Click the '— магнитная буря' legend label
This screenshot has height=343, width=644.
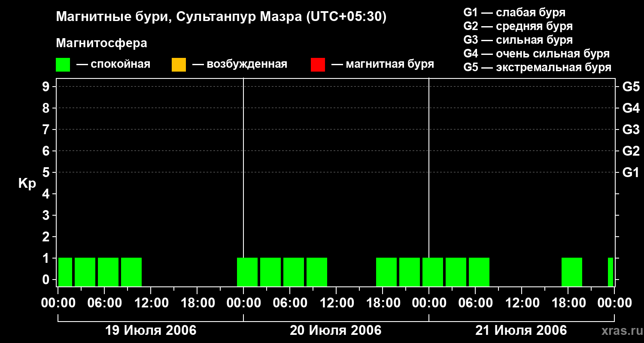click(383, 64)
